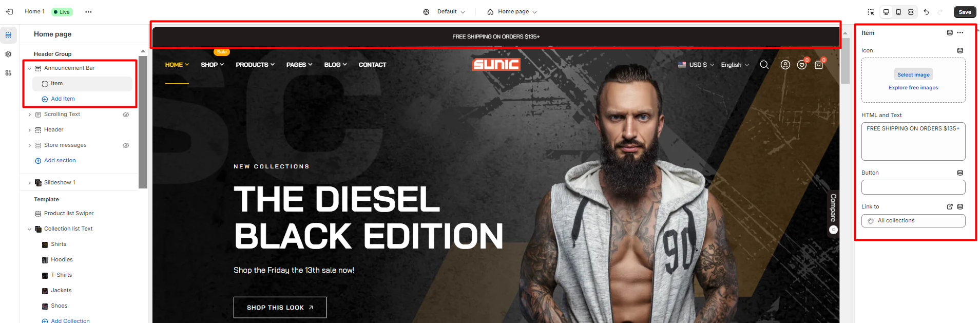Open search magnifier in store preview
Viewport: 980px width, 323px height.
pos(764,65)
